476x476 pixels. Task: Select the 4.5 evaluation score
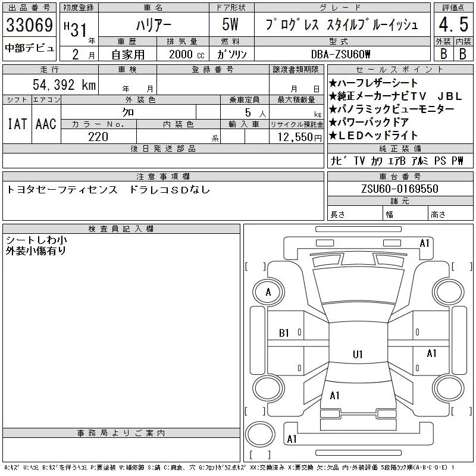(451, 26)
